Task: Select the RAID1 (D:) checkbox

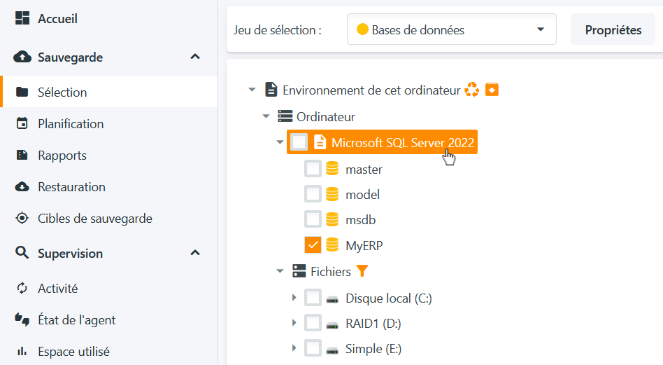Action: pyautogui.click(x=313, y=323)
